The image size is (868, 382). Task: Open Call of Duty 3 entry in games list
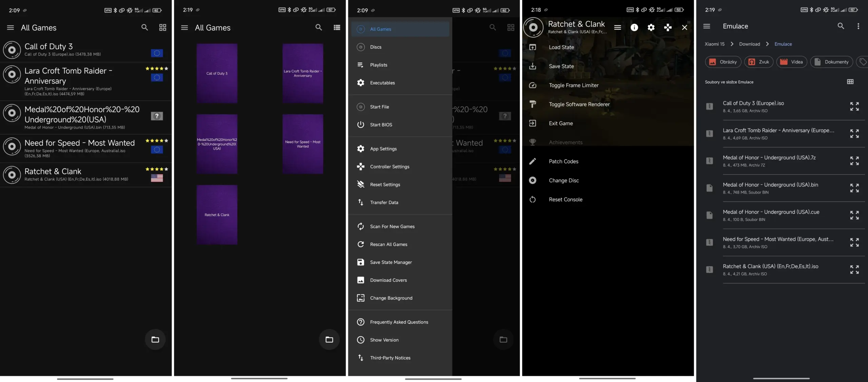[x=86, y=50]
